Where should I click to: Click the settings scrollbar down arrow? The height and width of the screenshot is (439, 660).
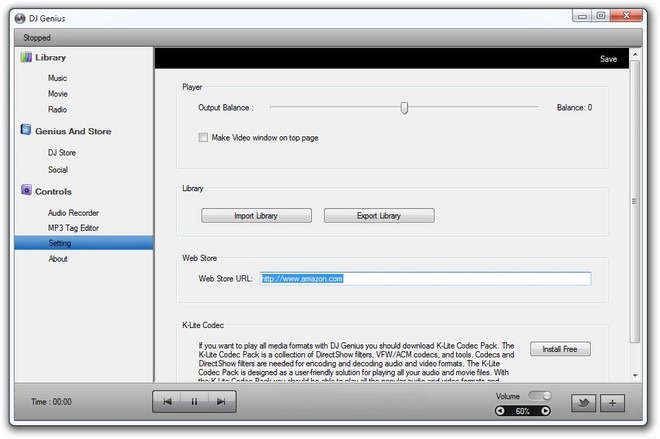tap(635, 375)
